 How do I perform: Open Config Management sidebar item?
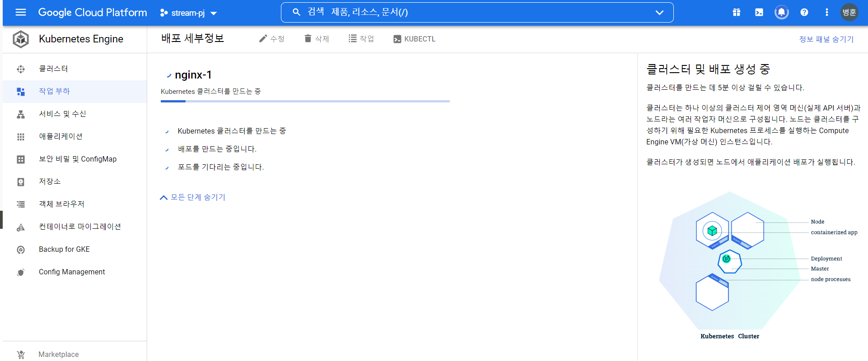75,272
